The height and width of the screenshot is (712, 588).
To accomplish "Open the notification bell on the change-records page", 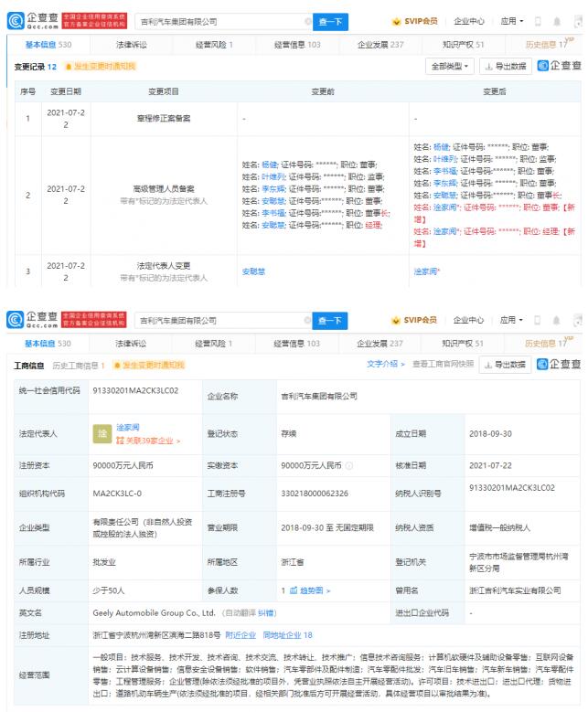I will 557,21.
